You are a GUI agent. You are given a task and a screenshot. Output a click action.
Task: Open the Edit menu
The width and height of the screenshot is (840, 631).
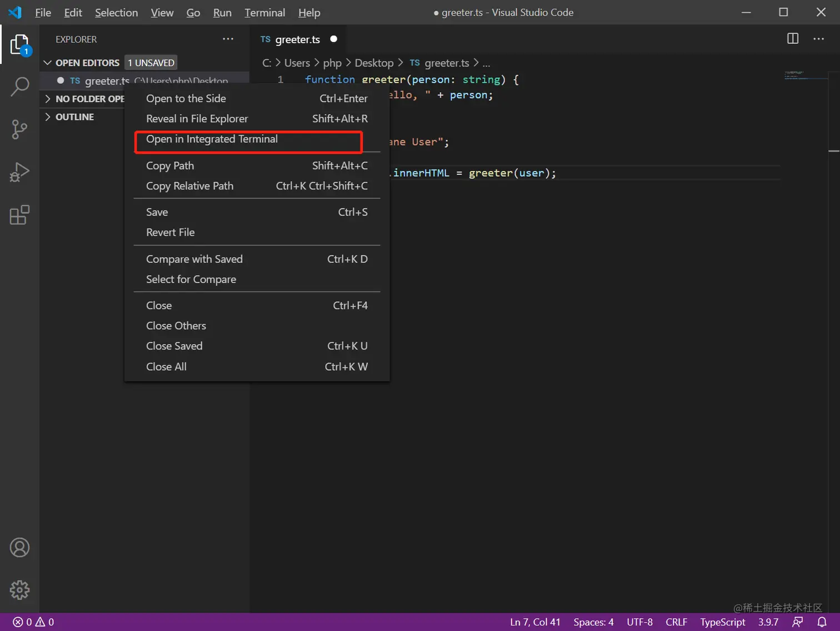point(73,12)
